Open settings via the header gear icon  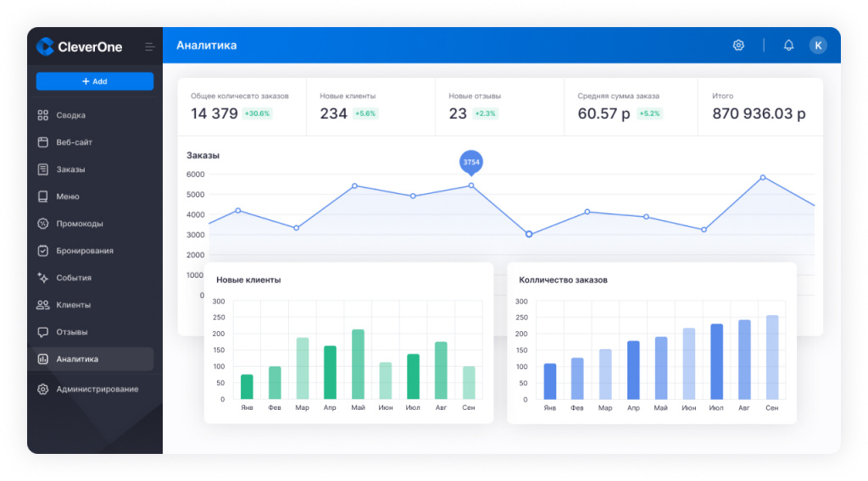pyautogui.click(x=738, y=46)
